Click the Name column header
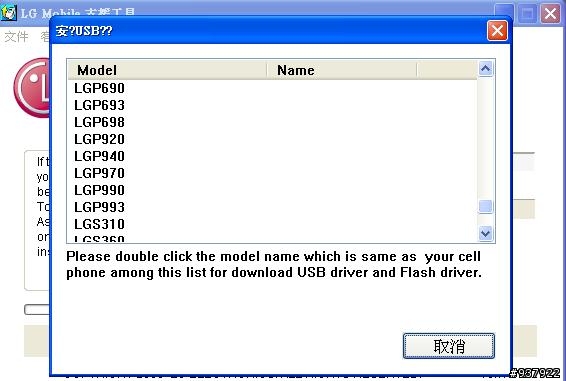Screen dimensions: 566x381 click(341, 70)
